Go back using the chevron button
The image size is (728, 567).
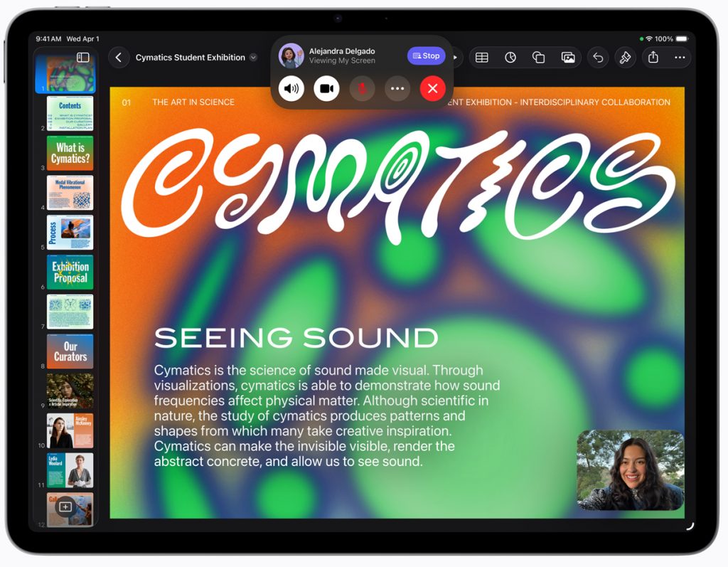(x=119, y=58)
